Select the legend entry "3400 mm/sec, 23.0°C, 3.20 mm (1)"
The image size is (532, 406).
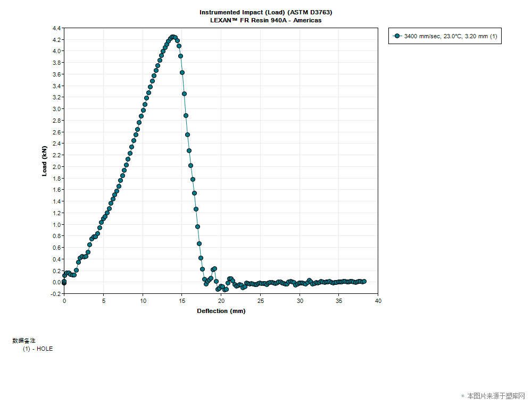[x=445, y=36]
